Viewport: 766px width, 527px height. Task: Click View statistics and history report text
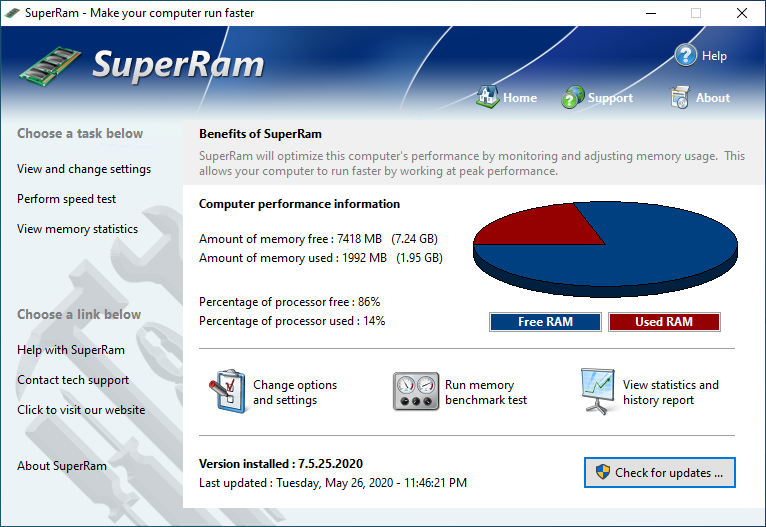coord(671,392)
